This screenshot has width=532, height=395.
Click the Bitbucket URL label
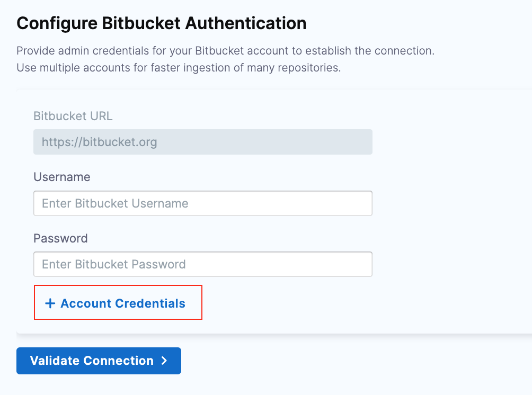click(73, 115)
